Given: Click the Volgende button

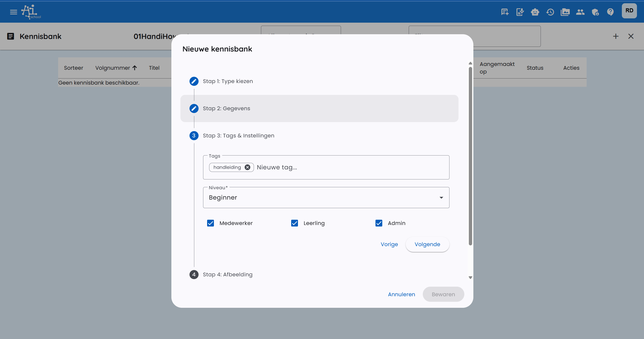Looking at the screenshot, I should tap(427, 244).
